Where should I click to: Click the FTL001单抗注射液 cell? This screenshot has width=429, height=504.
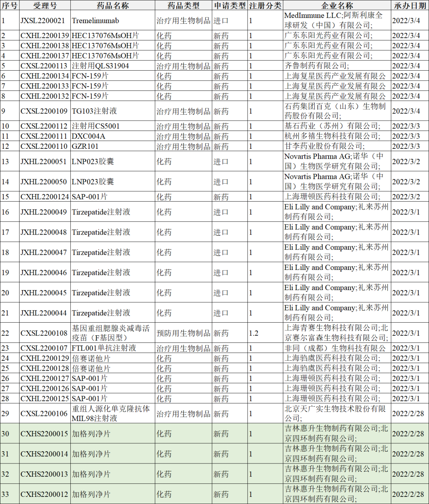click(113, 348)
